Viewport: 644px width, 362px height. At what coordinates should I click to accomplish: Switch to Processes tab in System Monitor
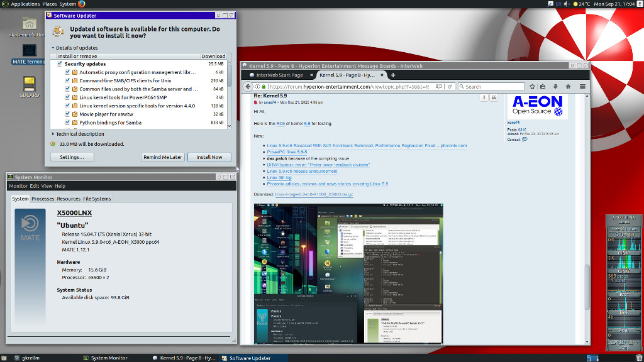click(43, 199)
